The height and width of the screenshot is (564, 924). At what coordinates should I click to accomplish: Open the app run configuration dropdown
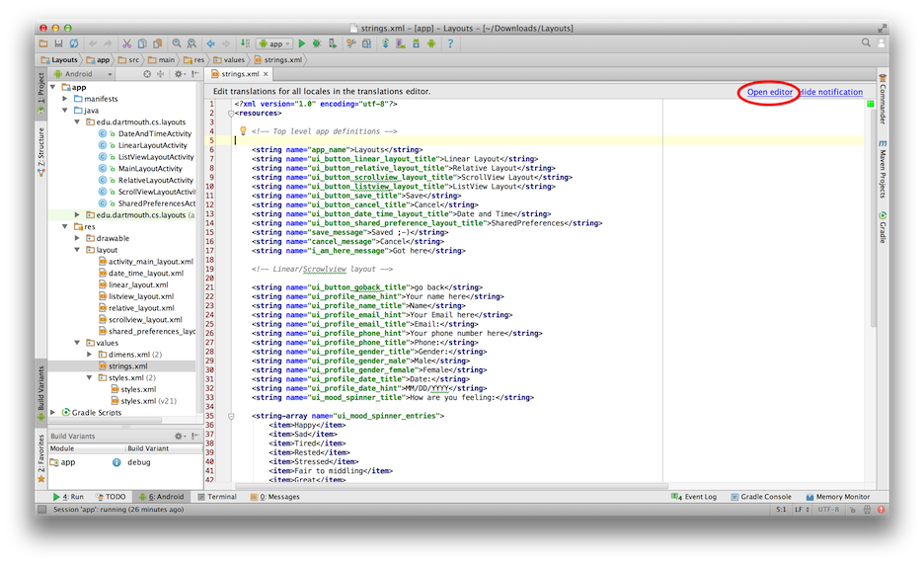tap(274, 43)
